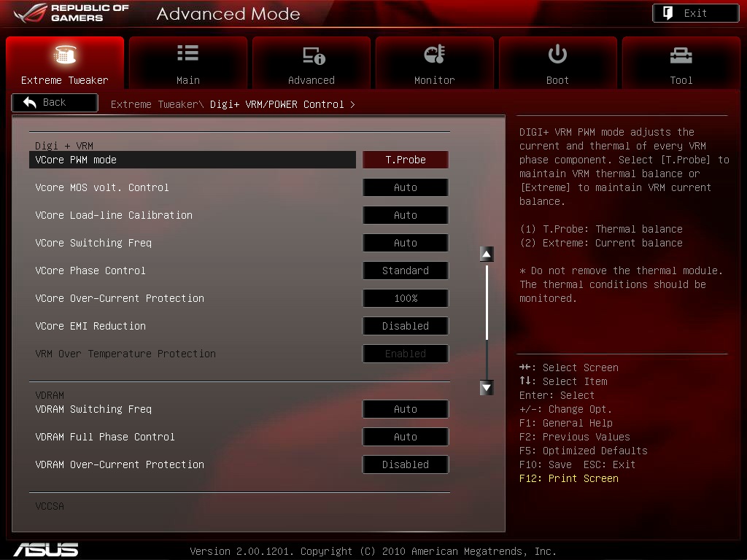747x560 pixels.
Task: Click the Monitor thermometer gauge icon
Action: click(x=435, y=54)
